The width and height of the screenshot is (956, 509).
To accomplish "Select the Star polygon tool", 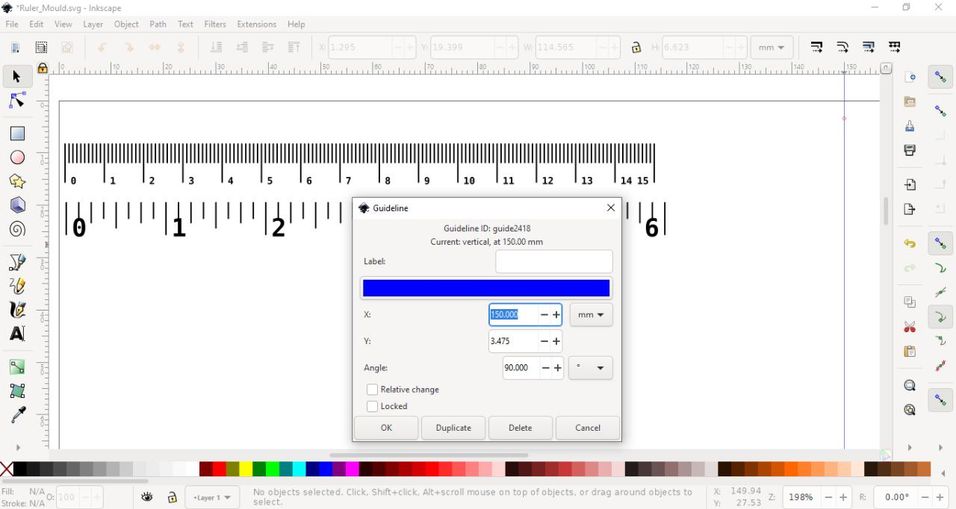I will [x=17, y=181].
